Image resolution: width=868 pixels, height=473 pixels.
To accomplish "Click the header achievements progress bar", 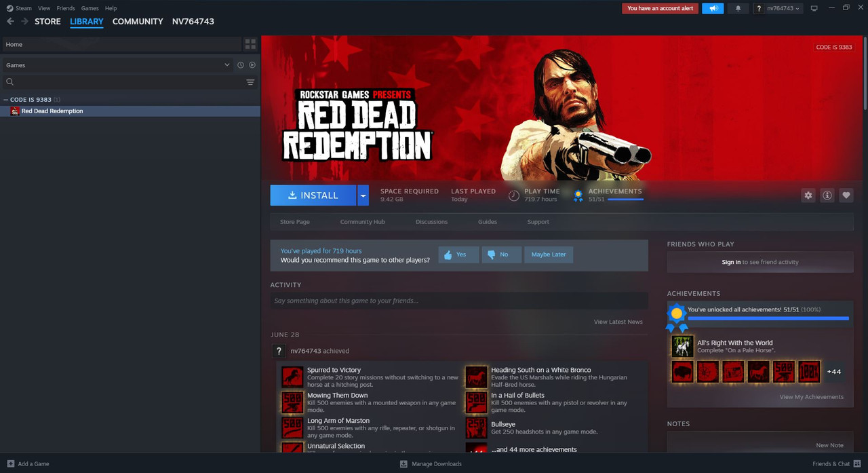I will 625,200.
